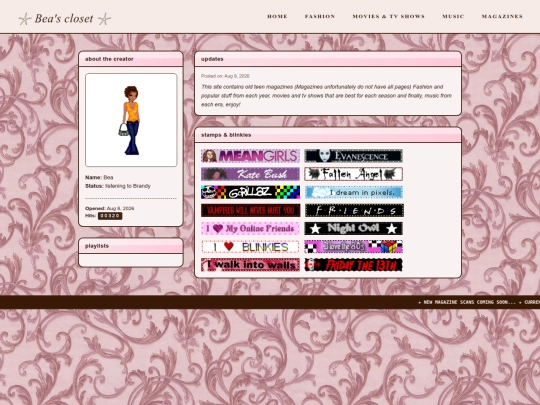Click the 'Status: listening to Brandy' line
Screen dimensions: 540x405
tap(118, 186)
